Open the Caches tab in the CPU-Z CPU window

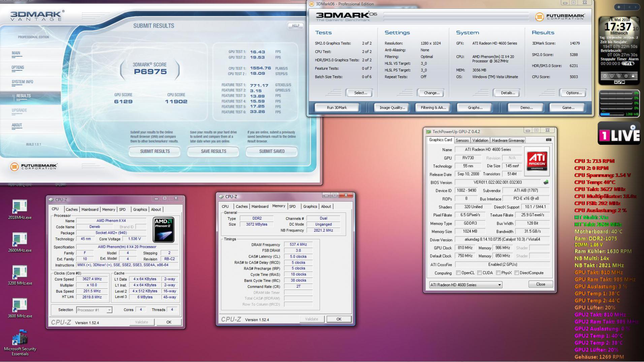click(72, 209)
